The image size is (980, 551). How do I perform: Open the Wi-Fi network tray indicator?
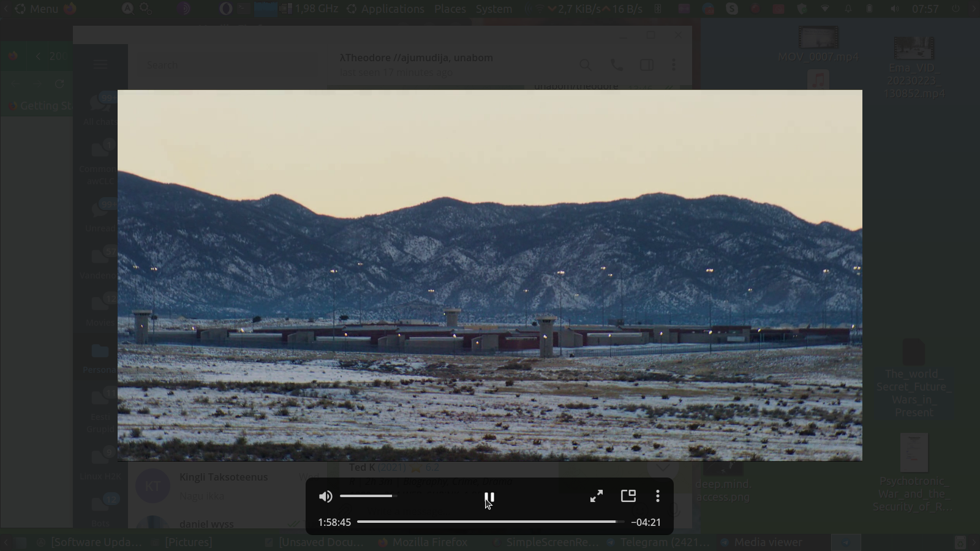[826, 9]
